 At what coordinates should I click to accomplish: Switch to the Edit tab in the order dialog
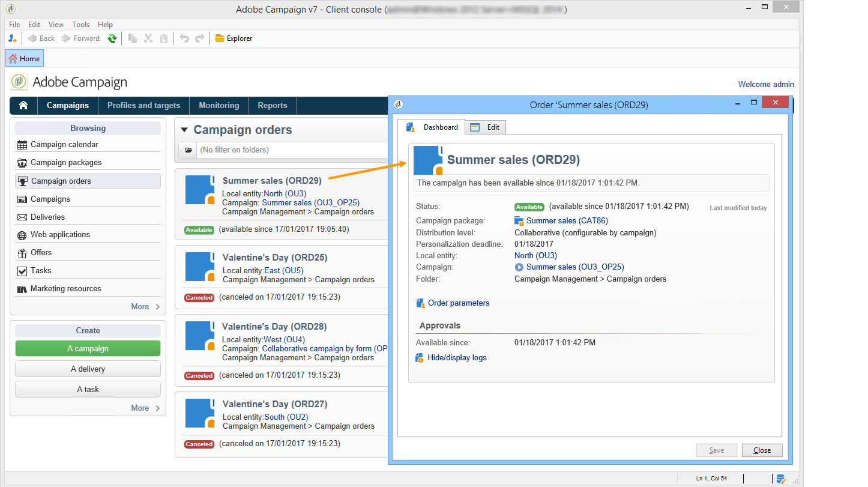pos(485,127)
